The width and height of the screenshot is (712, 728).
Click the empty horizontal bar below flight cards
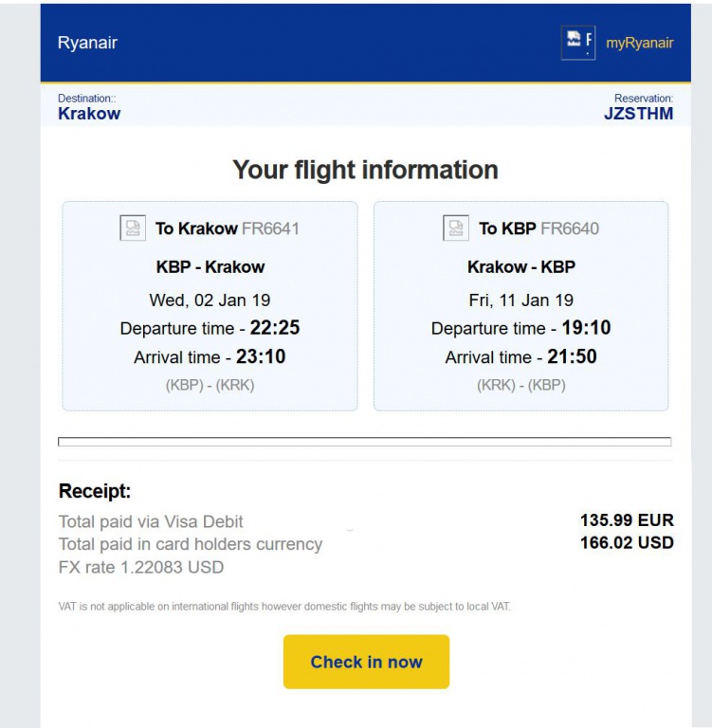pyautogui.click(x=365, y=442)
